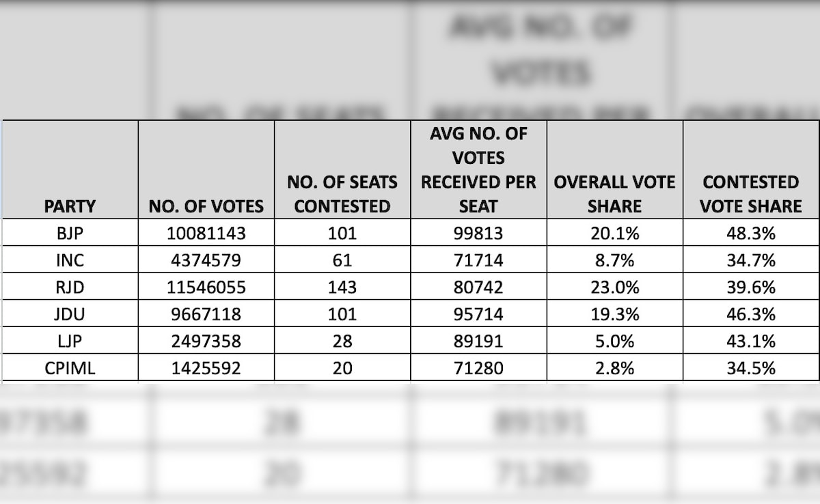The image size is (820, 504).
Task: Select the NO. OF VOTES header cell
Action: [x=206, y=206]
